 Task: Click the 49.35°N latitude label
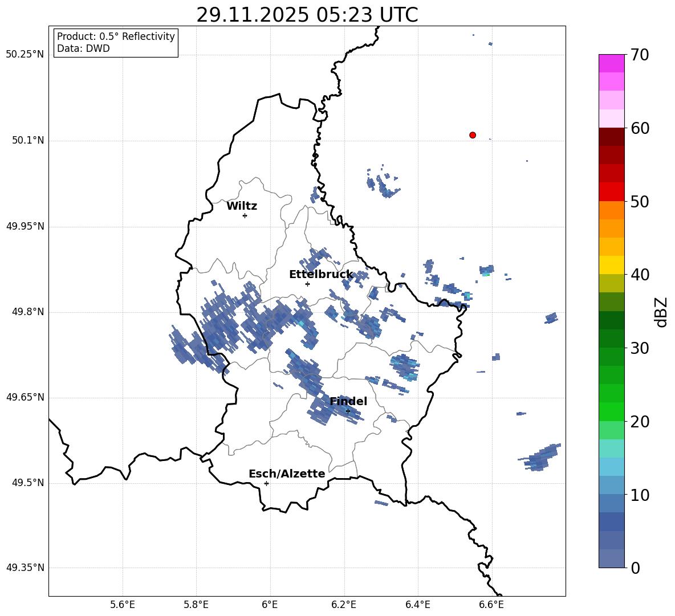(25, 568)
